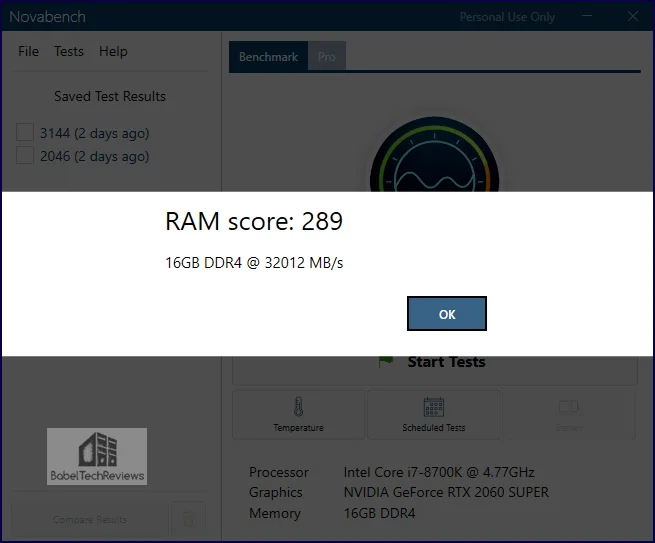Open the Scheduled Tests calendar icon
This screenshot has width=655, height=543.
[x=434, y=406]
